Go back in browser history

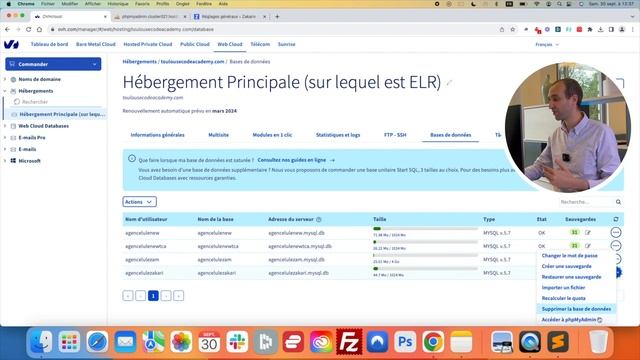click(x=7, y=29)
